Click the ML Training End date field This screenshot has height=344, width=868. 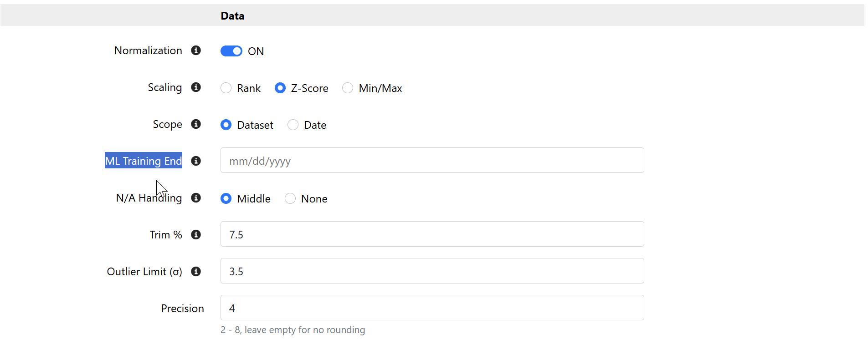point(432,161)
